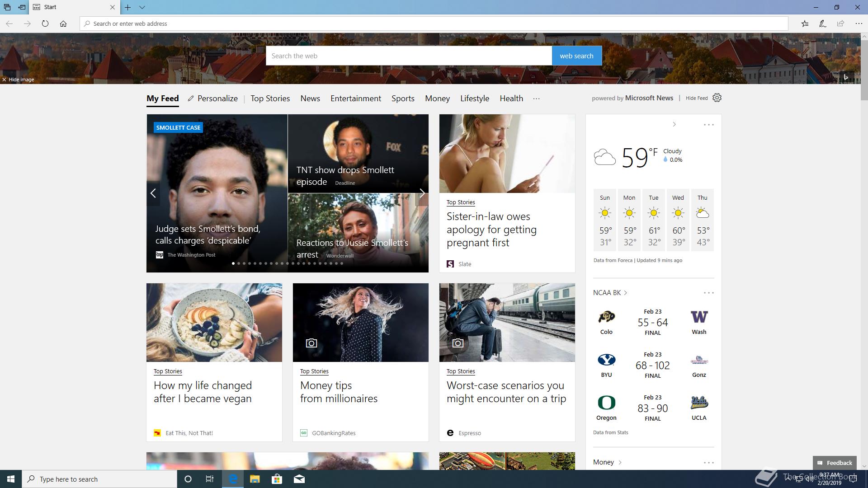Screen dimensions: 868x488
Task: Add notes pen icon
Action: pyautogui.click(x=823, y=23)
